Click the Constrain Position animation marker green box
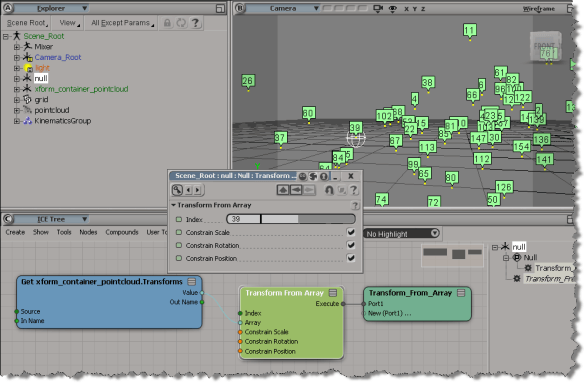Screen dimensions: 584x383 point(179,258)
